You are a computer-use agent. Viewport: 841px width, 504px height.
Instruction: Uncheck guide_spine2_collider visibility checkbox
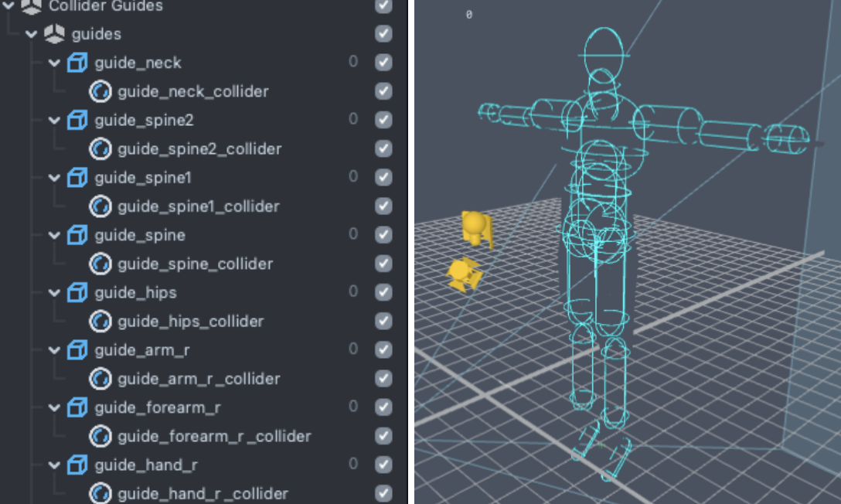383,148
